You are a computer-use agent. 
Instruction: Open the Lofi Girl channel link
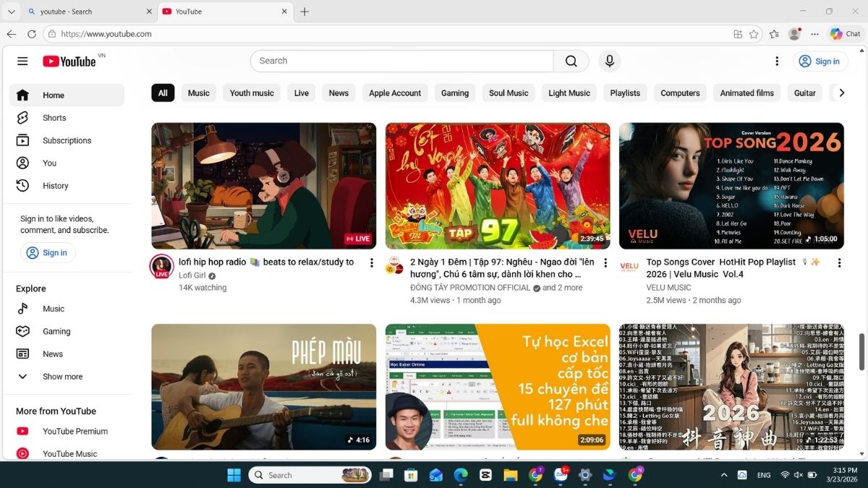point(192,275)
